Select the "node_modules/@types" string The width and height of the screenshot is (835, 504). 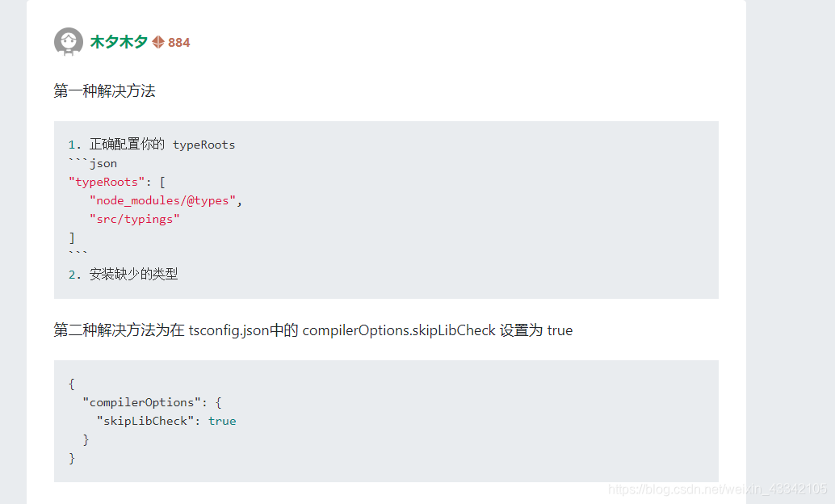162,200
